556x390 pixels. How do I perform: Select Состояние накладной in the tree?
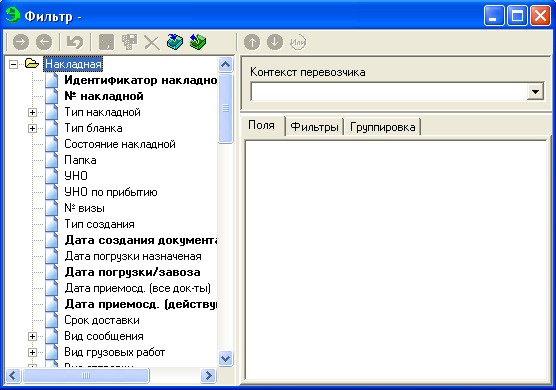[x=120, y=144]
